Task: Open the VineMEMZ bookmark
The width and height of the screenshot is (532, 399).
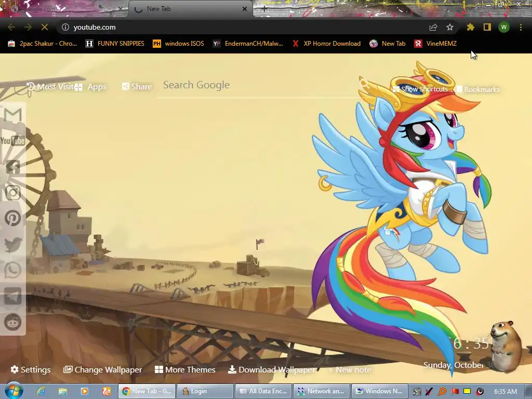Action: click(x=436, y=44)
